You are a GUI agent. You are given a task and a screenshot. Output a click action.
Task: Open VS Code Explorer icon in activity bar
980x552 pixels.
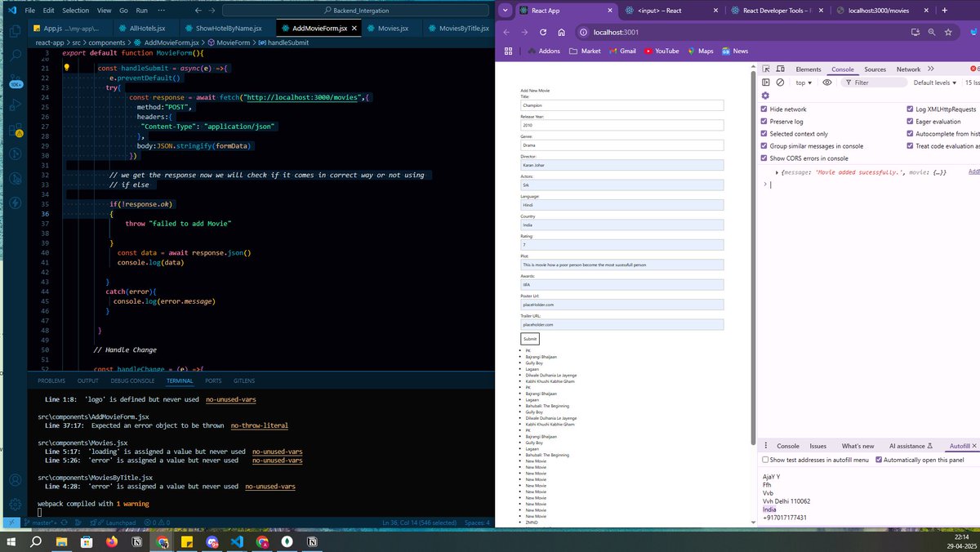(x=14, y=30)
